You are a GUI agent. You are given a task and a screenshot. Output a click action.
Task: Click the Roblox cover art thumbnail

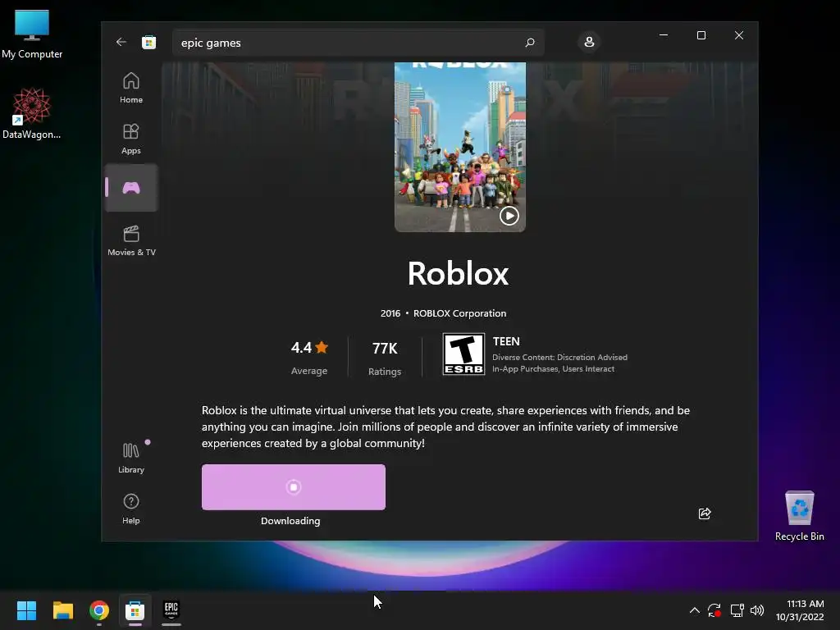click(x=459, y=147)
